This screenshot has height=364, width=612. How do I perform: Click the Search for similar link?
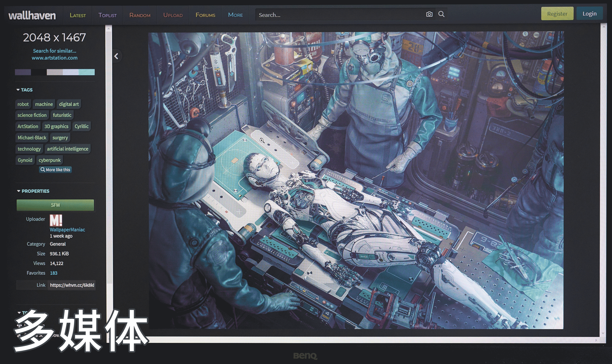click(x=54, y=51)
